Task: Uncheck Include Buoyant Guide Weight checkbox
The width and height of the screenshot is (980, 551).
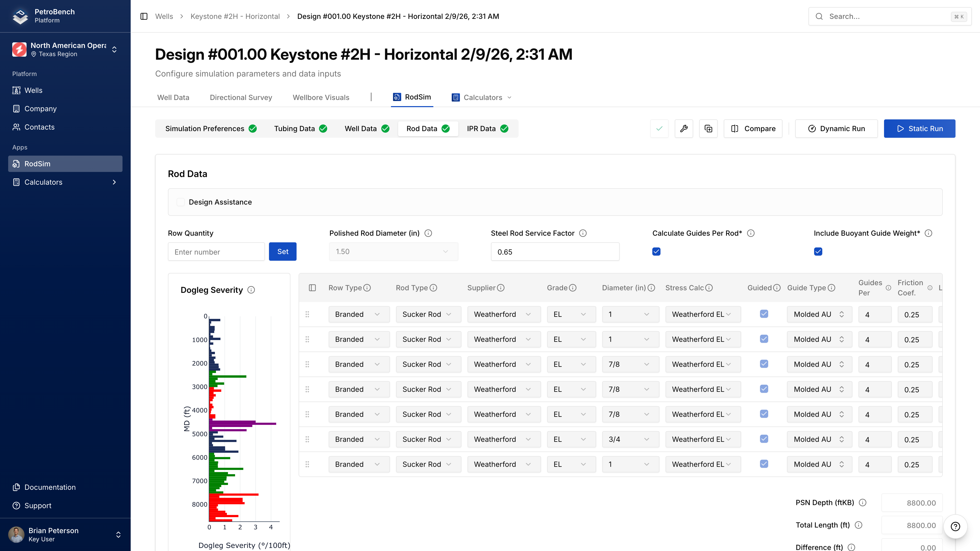Action: pyautogui.click(x=818, y=251)
